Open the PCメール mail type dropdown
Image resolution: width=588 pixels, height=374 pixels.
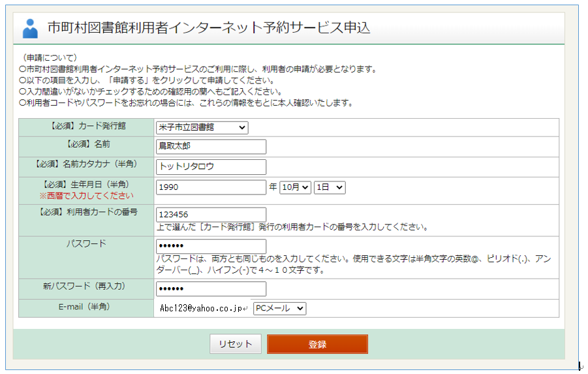point(279,308)
